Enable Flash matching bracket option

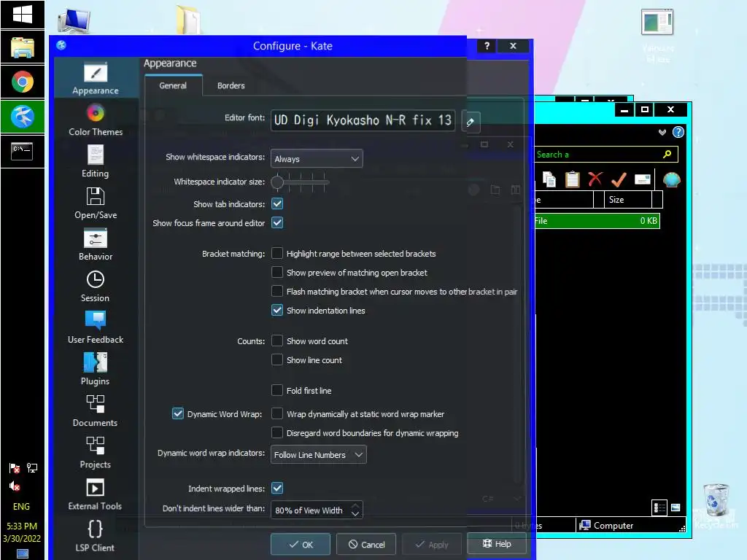[276, 291]
